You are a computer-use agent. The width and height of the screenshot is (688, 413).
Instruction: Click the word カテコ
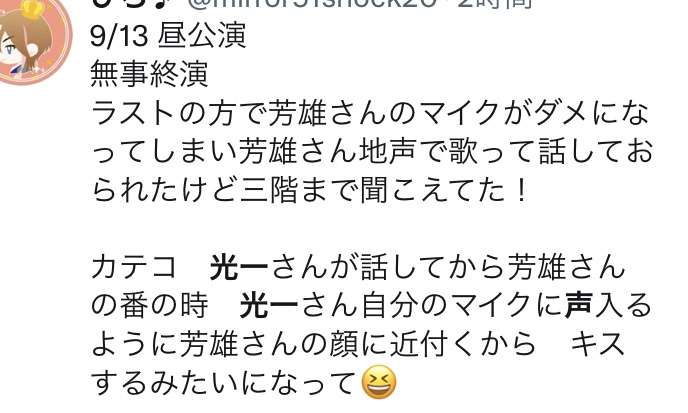pos(134,267)
